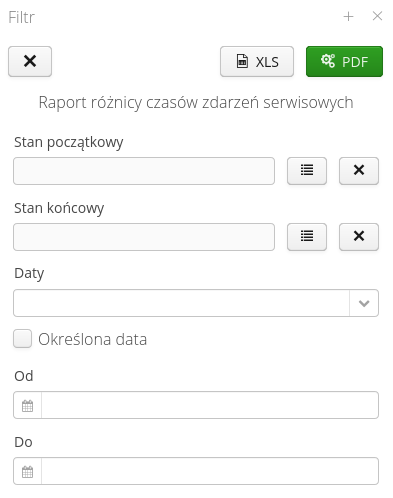Close the Filtr panel with the header X
The height and width of the screenshot is (498, 393).
[377, 16]
